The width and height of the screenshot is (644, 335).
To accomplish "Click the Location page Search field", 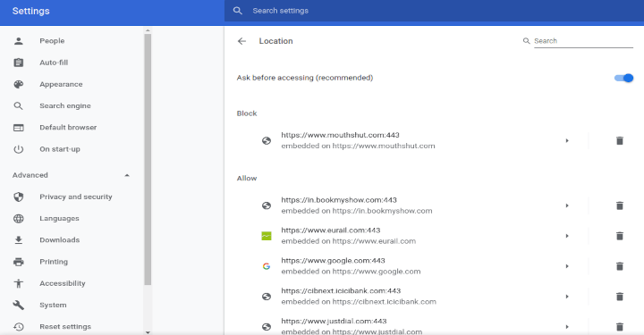I will tap(583, 41).
